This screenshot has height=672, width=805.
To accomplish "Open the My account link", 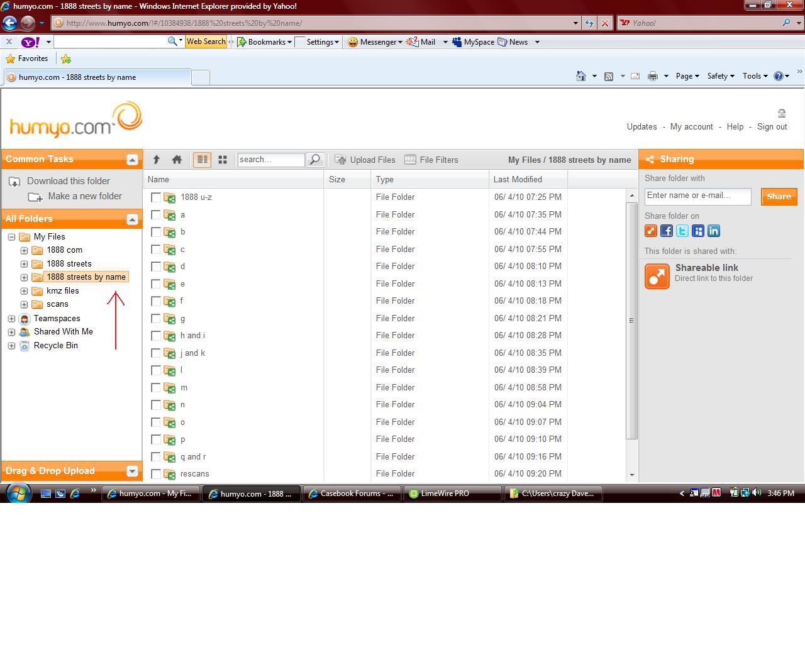I will [691, 127].
